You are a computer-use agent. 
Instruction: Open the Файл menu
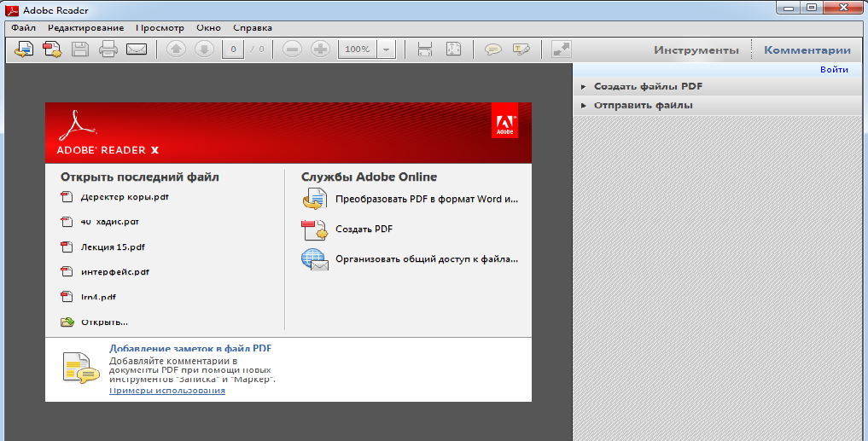tap(23, 27)
